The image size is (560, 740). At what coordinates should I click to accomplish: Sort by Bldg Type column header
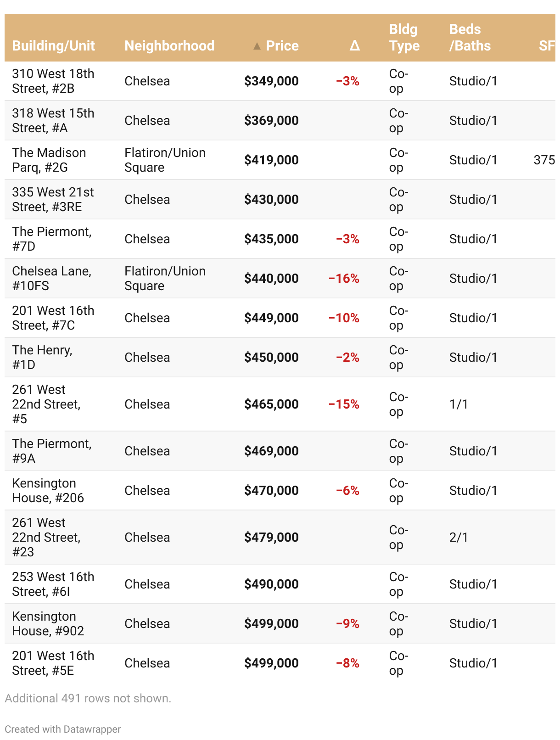point(404,38)
